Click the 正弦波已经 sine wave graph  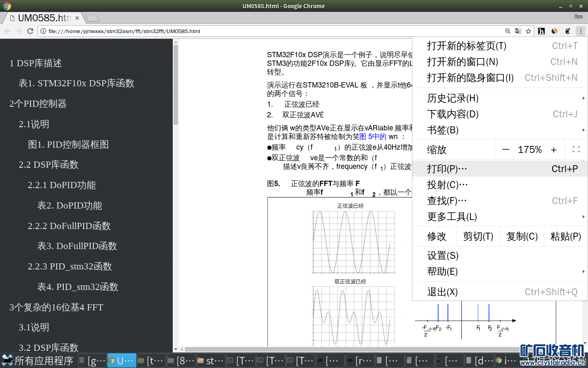[x=354, y=242]
